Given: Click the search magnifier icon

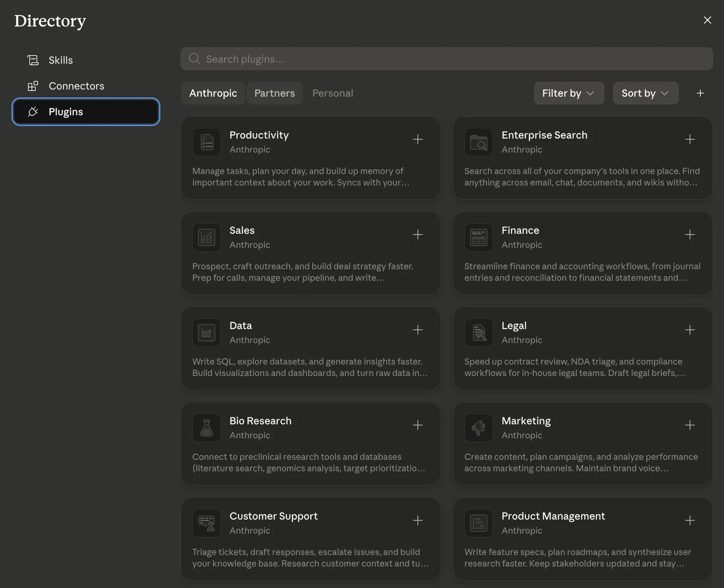Looking at the screenshot, I should (x=195, y=59).
